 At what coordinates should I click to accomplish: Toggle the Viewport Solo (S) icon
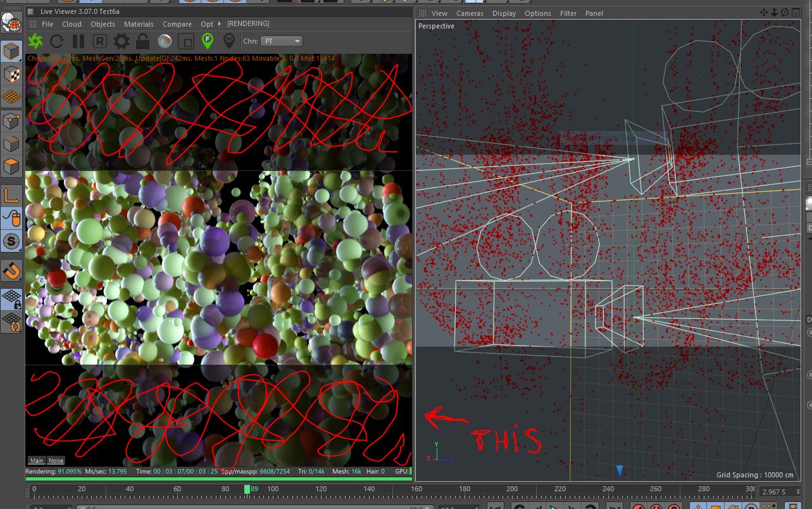(12, 242)
